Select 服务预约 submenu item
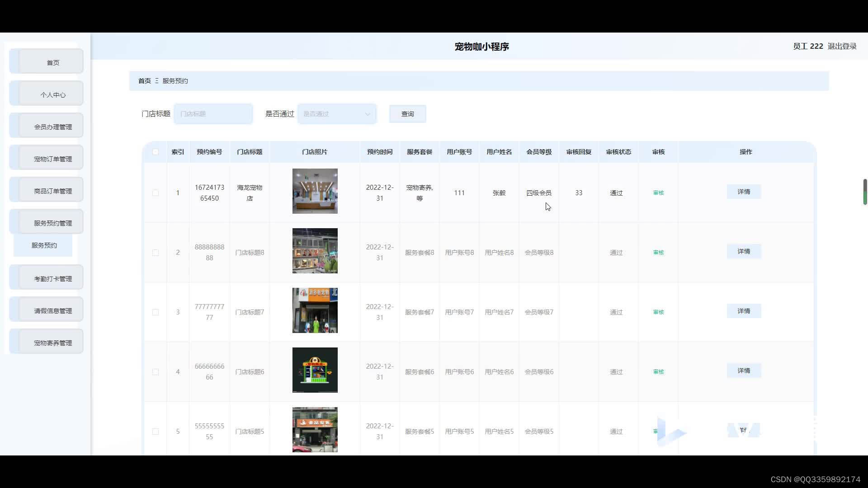Image resolution: width=868 pixels, height=488 pixels. pos(43,245)
